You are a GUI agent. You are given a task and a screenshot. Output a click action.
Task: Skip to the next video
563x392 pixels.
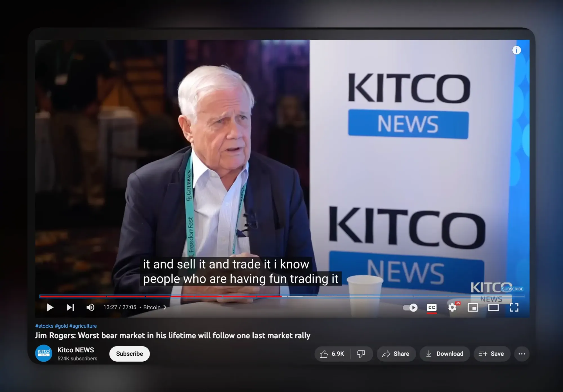[70, 307]
